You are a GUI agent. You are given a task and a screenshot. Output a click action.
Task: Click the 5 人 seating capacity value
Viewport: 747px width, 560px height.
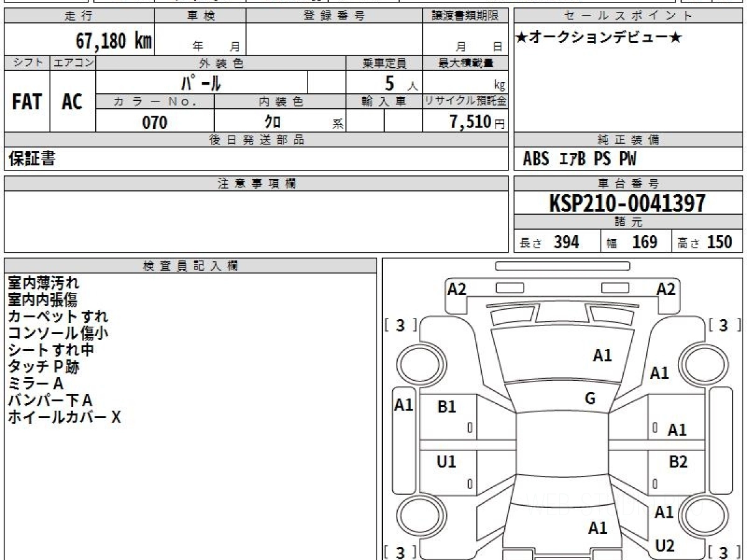pos(400,83)
